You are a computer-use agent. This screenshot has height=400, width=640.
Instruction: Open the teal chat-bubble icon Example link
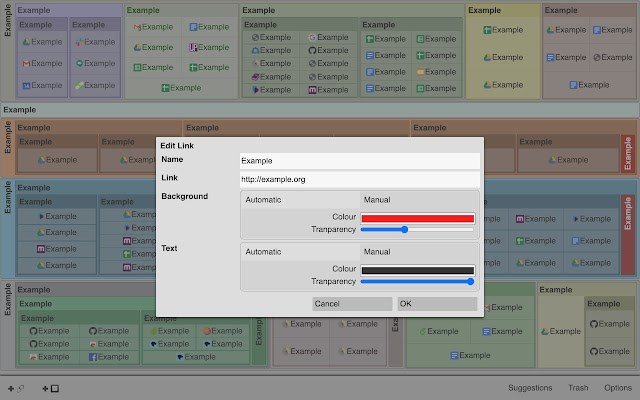coord(95,63)
